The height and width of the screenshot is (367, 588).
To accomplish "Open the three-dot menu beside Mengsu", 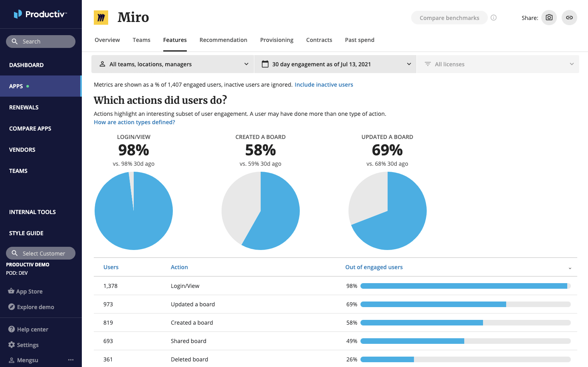I will click(71, 360).
